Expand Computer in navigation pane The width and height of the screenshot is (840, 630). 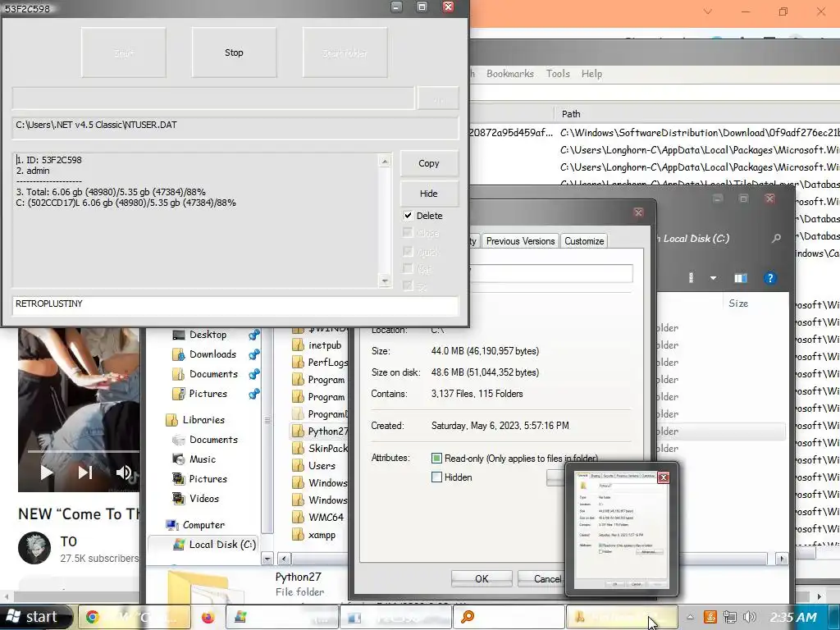203,525
